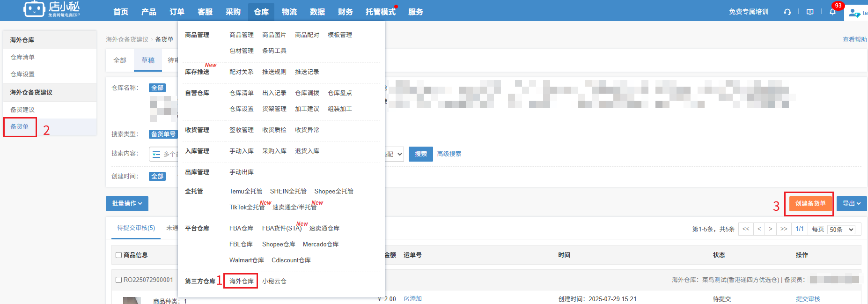Expand the 批量操作 dropdown
The height and width of the screenshot is (304, 868).
(x=127, y=203)
